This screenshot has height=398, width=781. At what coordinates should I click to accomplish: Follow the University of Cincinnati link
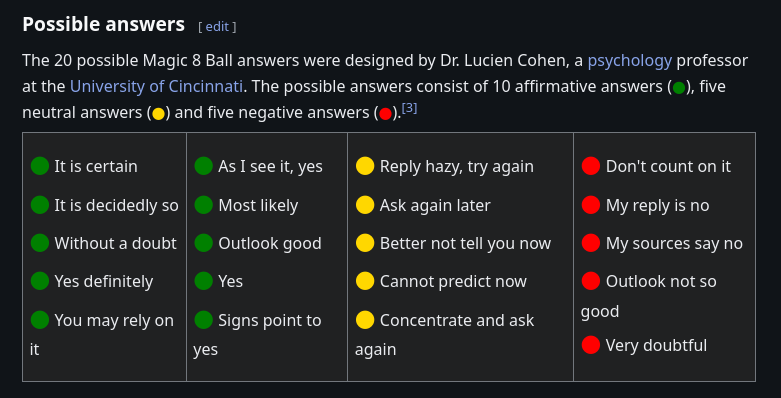click(156, 87)
